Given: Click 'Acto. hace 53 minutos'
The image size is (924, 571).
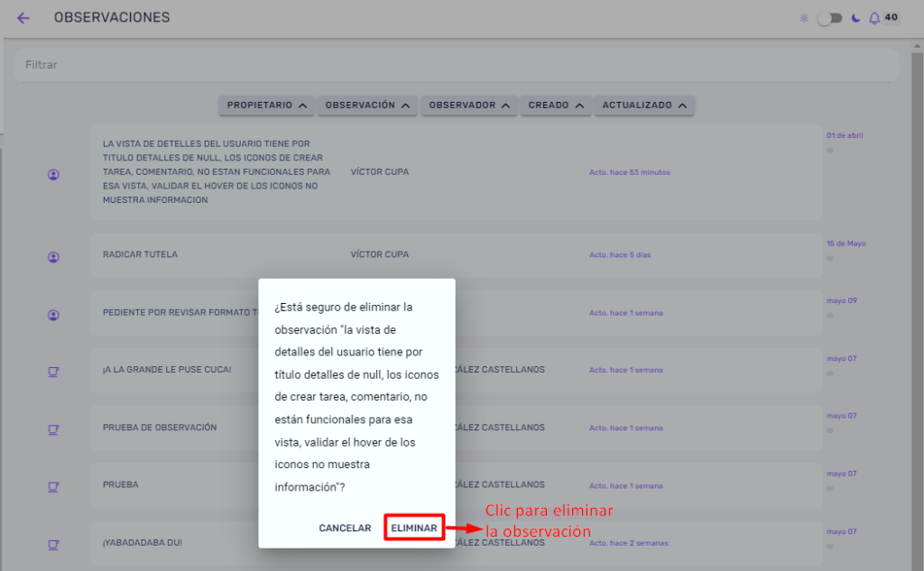Looking at the screenshot, I should (x=629, y=172).
